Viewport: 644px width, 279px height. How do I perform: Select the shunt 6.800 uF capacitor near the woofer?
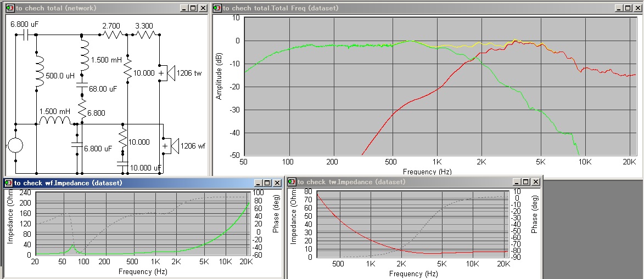coord(77,144)
